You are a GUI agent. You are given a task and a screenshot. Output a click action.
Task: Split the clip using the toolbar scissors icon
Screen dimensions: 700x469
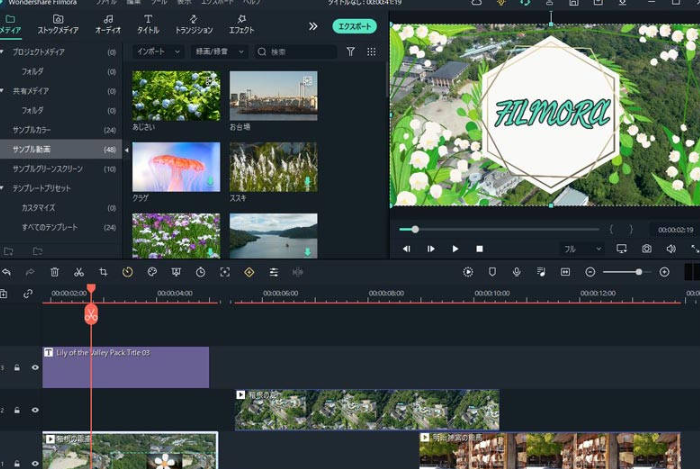pos(79,272)
